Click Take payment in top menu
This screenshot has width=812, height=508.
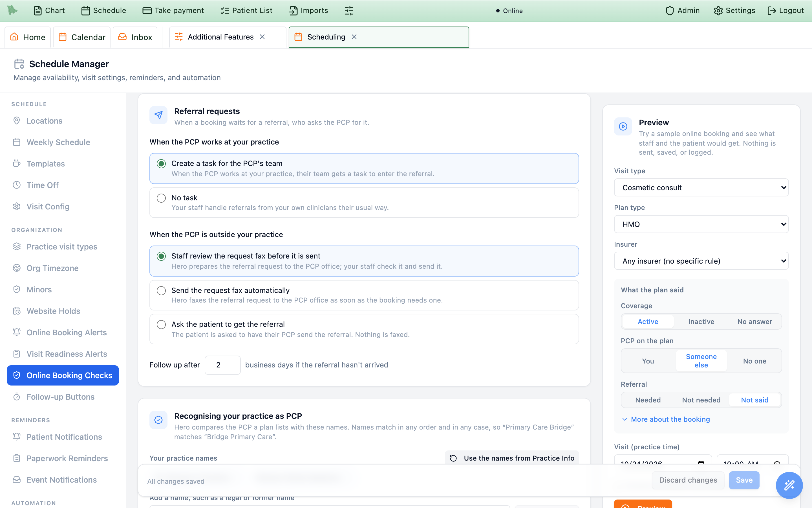pos(173,10)
